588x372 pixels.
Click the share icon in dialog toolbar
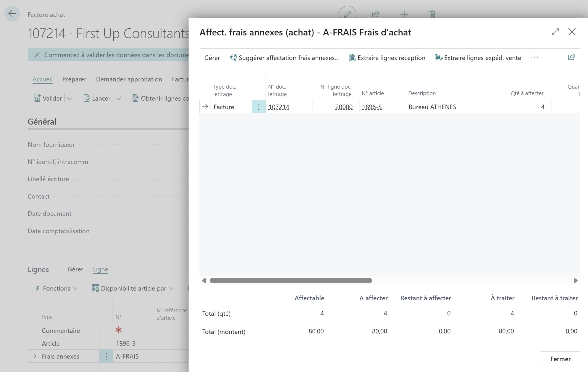[571, 57]
